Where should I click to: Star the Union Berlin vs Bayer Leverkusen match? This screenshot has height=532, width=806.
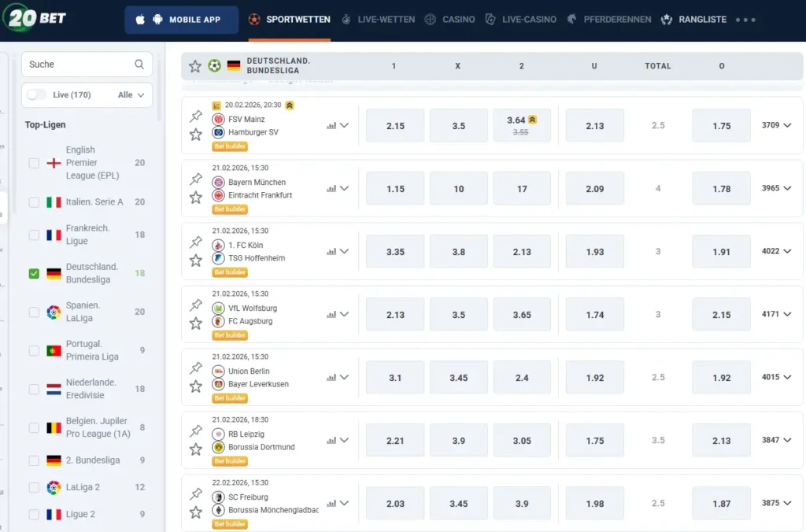point(196,386)
